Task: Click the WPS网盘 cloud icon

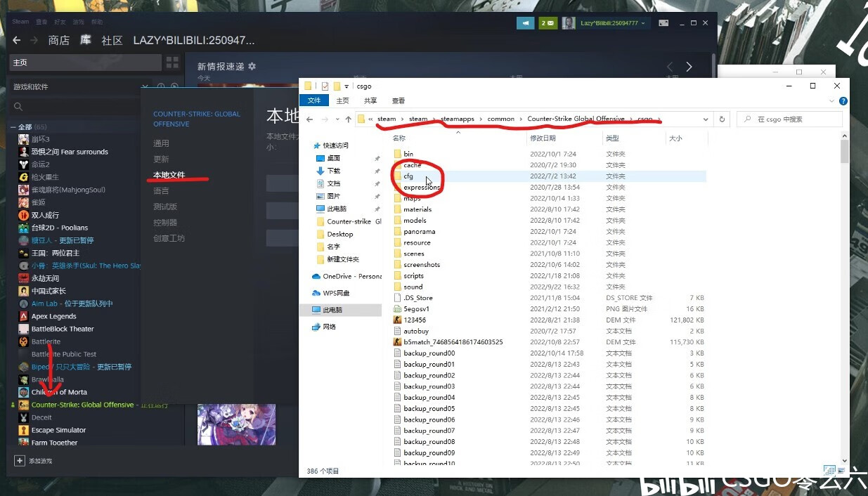Action: [316, 293]
